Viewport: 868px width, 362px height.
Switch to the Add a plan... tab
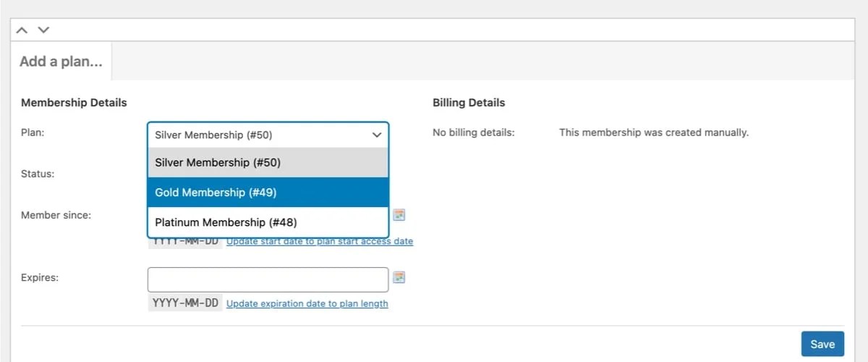point(61,62)
